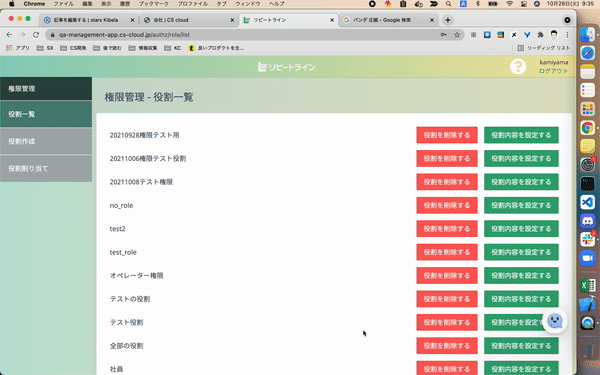600x375 pixels.
Task: Click 権限管理 sidebar header
Action: [x=46, y=88]
